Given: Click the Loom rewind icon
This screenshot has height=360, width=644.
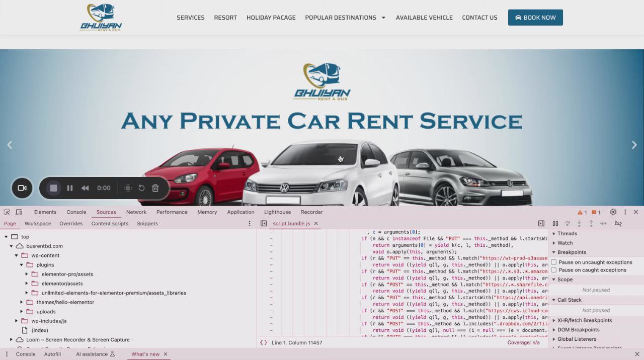Looking at the screenshot, I should (85, 188).
